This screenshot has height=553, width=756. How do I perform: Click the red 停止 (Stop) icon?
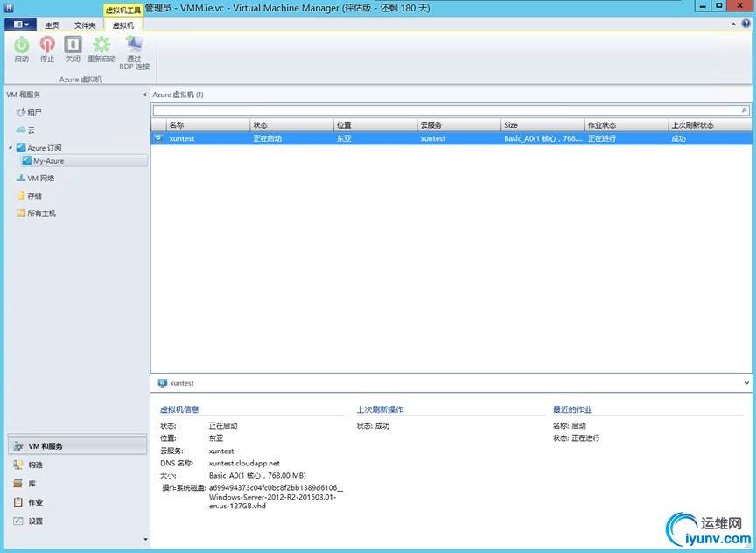pos(47,45)
